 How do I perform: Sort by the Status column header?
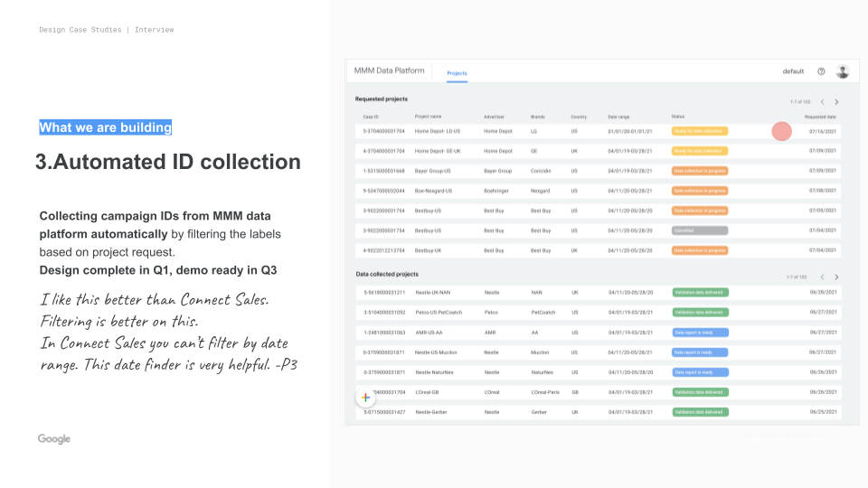click(x=677, y=117)
